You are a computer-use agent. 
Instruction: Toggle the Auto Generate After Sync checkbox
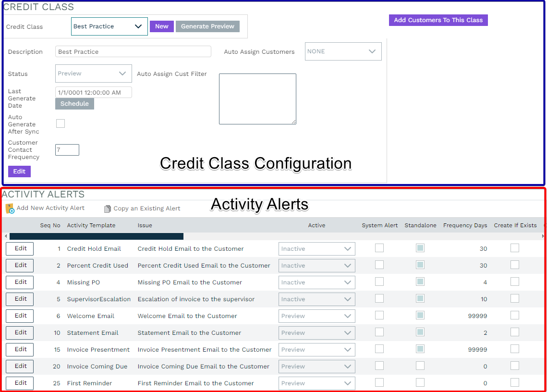coord(61,123)
